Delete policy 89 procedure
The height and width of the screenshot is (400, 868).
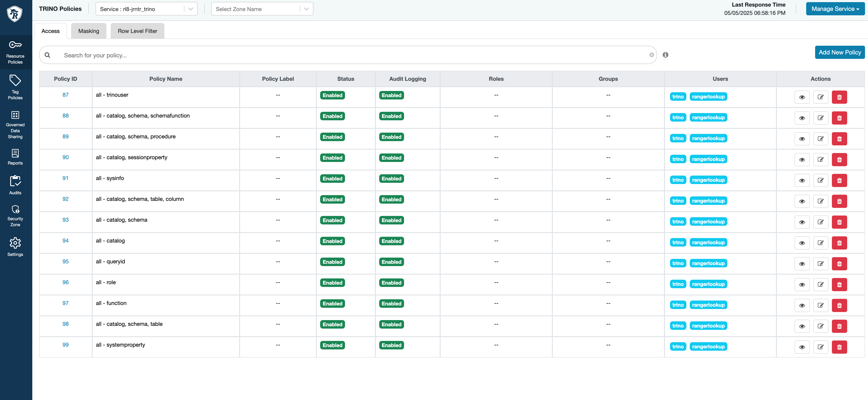click(839, 139)
